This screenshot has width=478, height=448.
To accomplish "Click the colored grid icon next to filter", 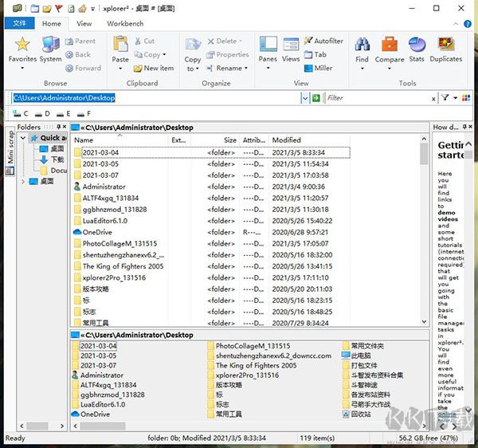I will [466, 98].
